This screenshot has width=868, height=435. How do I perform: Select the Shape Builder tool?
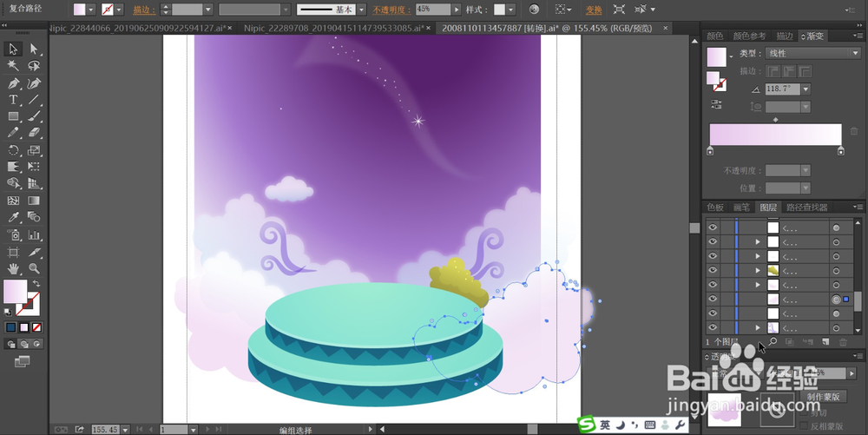click(x=13, y=183)
